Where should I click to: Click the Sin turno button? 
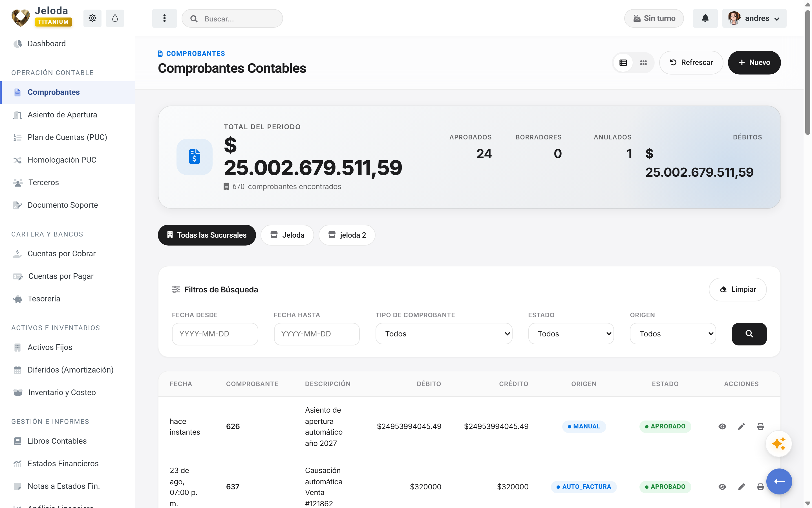tap(654, 18)
